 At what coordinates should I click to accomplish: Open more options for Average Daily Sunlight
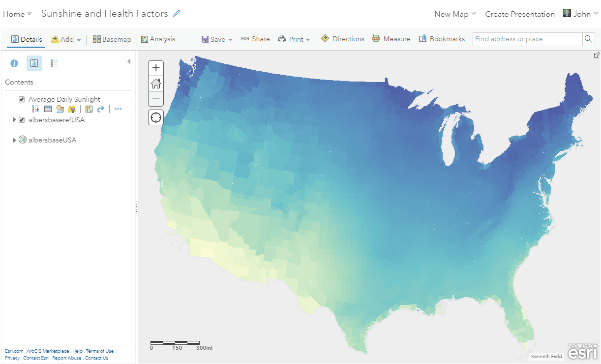tap(118, 109)
